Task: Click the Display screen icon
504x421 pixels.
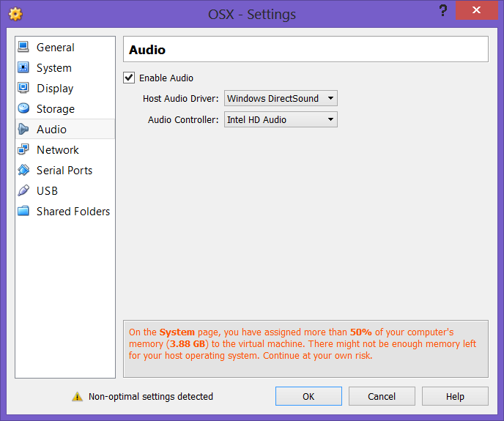Action: click(x=23, y=88)
